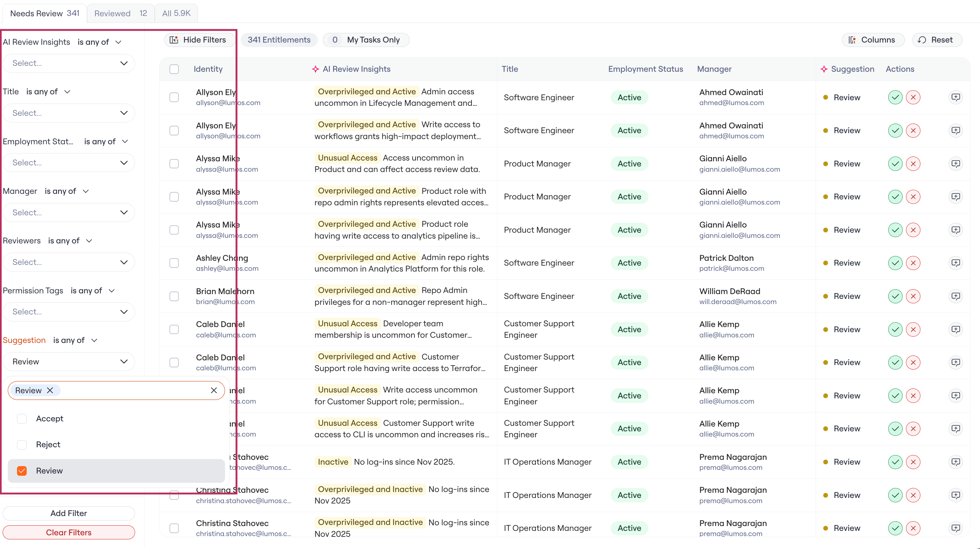The height and width of the screenshot is (549, 980).
Task: Reject Ashley Chang's entitlement with red X
Action: click(x=913, y=263)
